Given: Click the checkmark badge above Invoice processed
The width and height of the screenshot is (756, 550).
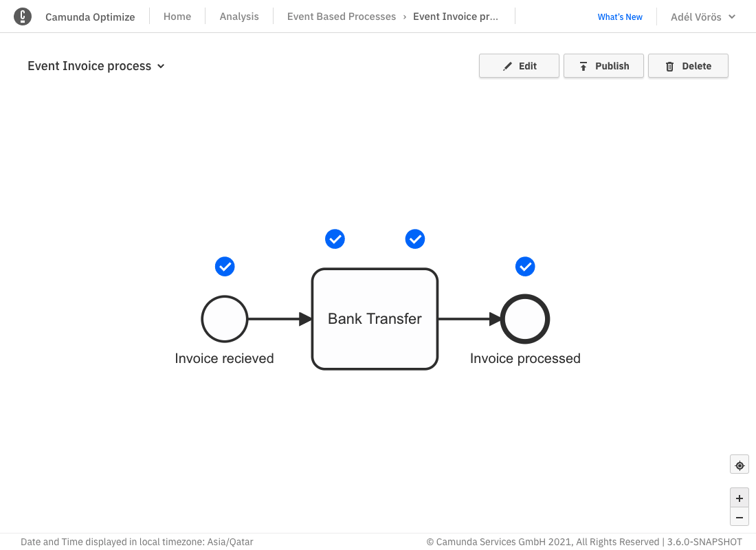Looking at the screenshot, I should (x=525, y=267).
